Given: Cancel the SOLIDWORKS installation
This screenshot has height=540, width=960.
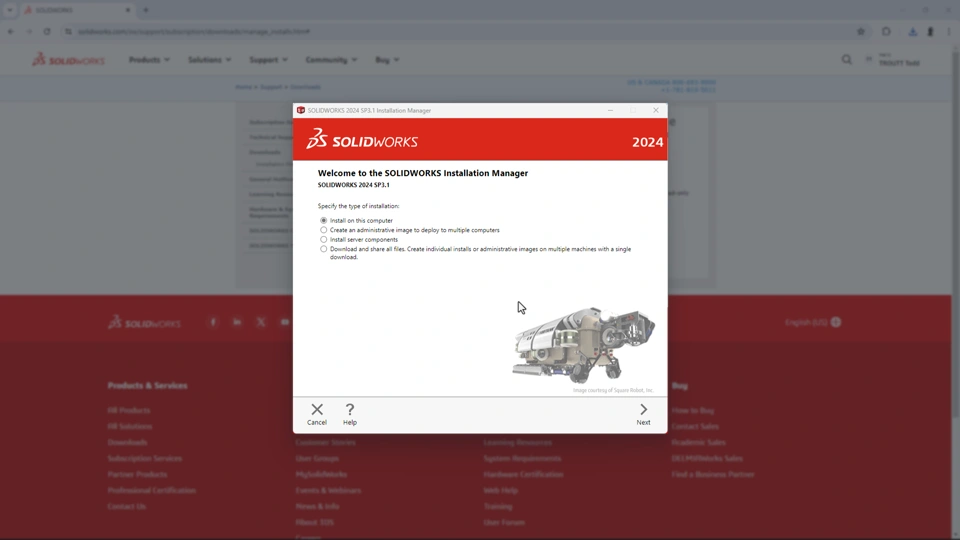Looking at the screenshot, I should point(317,414).
